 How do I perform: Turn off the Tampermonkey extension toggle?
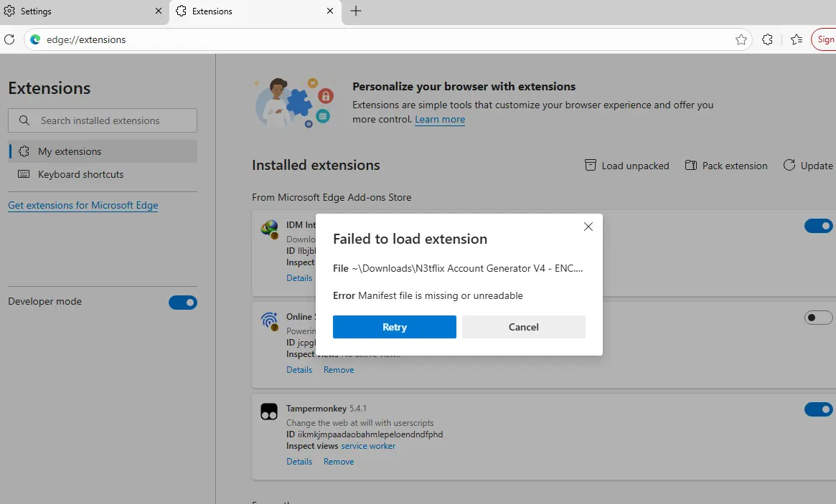(x=818, y=409)
